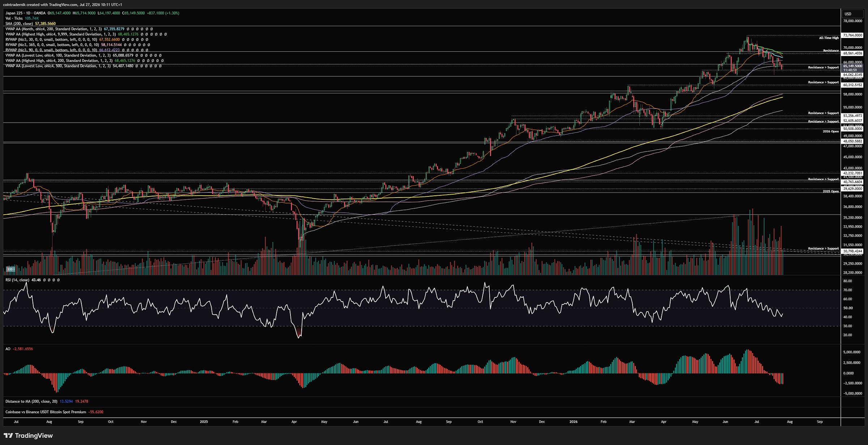Click the current price 65,149.5000 label

853,66
